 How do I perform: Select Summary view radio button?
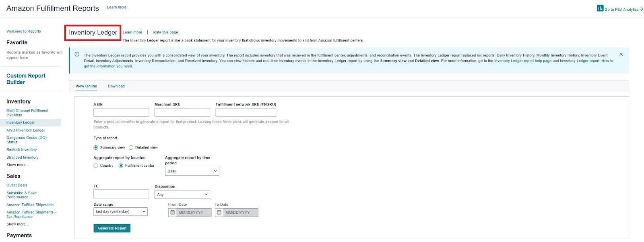coord(96,147)
